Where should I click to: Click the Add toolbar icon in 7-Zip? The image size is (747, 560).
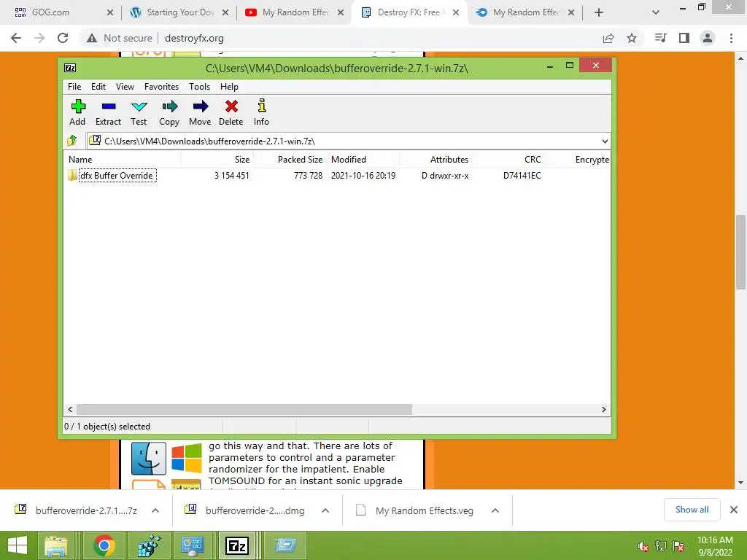point(77,112)
